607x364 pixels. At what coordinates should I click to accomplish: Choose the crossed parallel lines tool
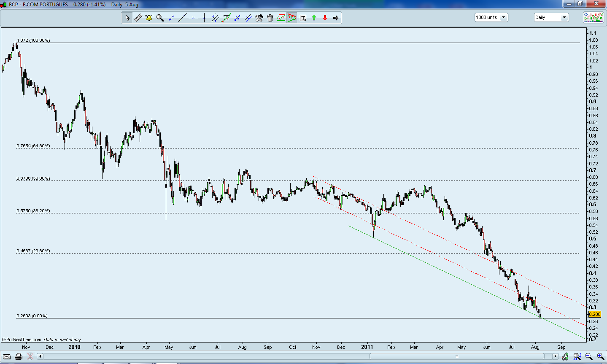pos(248,18)
